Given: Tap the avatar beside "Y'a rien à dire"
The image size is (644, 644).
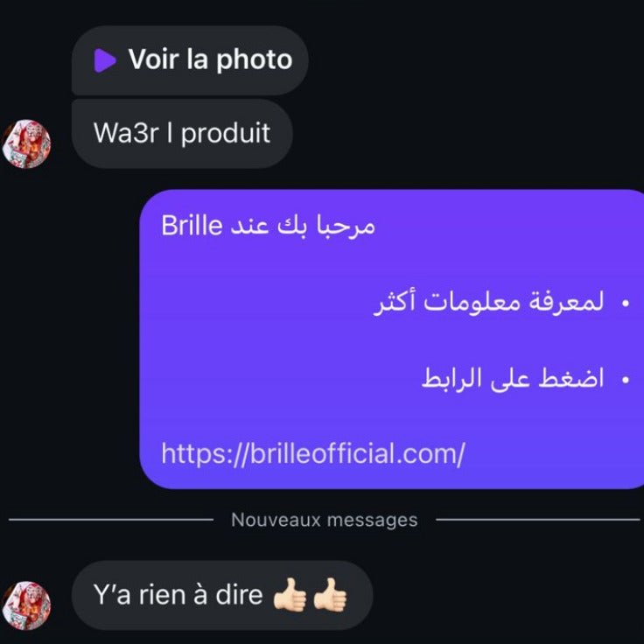Looking at the screenshot, I should (x=27, y=605).
